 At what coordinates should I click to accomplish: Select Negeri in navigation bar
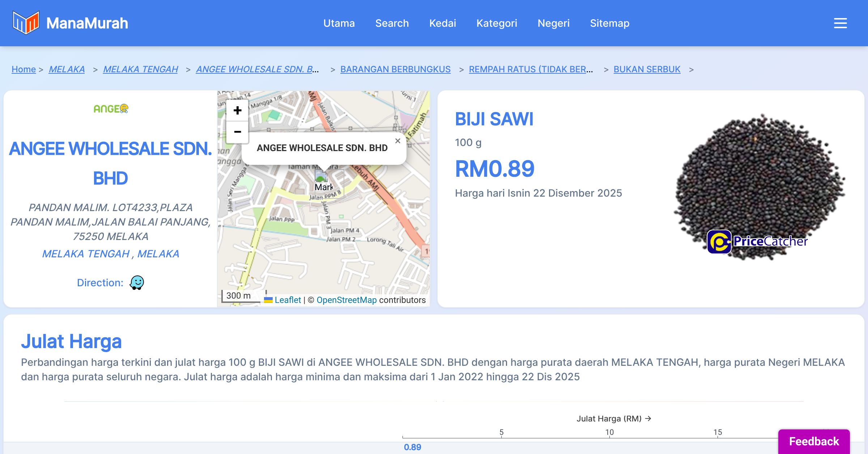(x=553, y=23)
